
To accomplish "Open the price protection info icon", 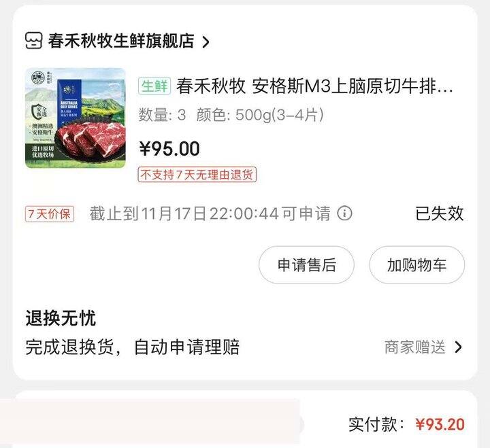I will tap(344, 213).
